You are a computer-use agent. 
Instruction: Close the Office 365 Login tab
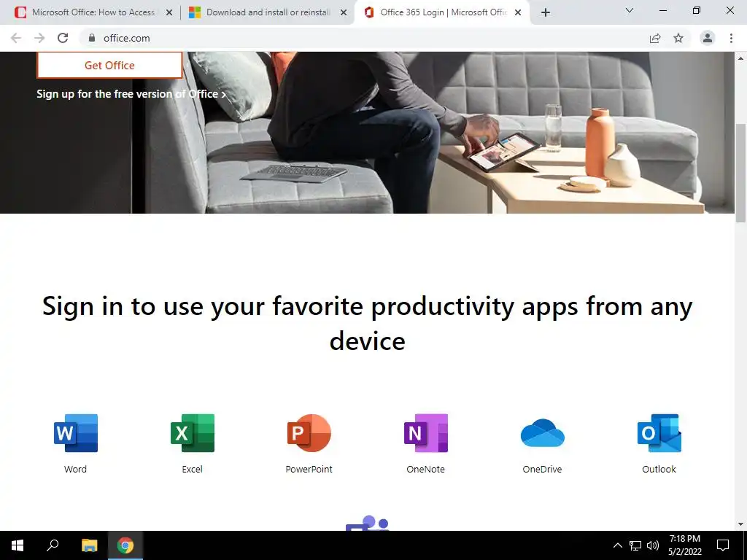coord(518,13)
